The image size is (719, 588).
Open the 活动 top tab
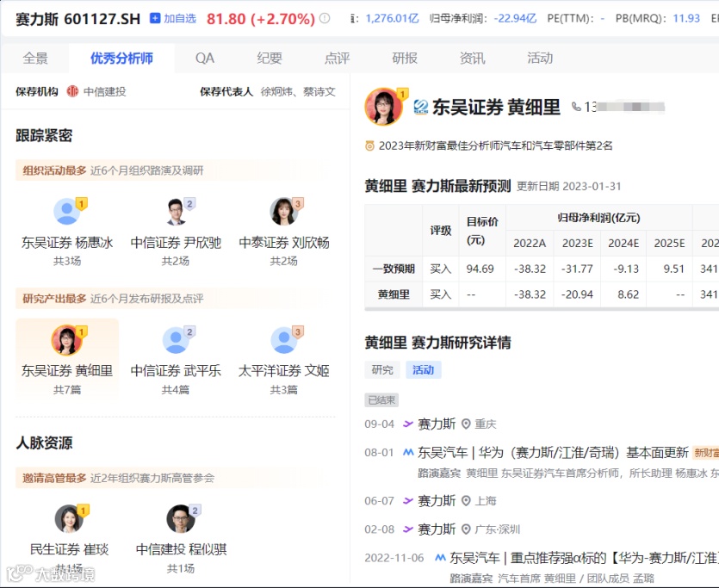540,59
